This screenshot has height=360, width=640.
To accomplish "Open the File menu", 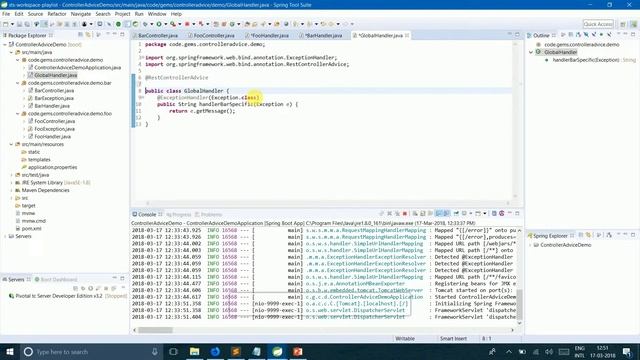I will point(6,14).
